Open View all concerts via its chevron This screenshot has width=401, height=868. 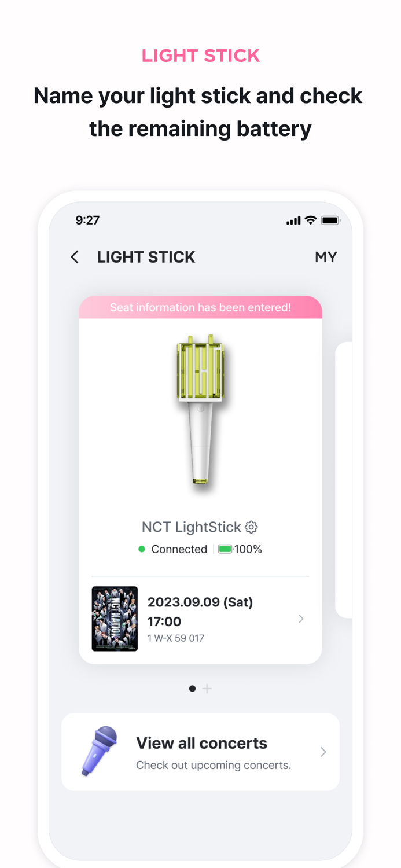click(x=323, y=752)
